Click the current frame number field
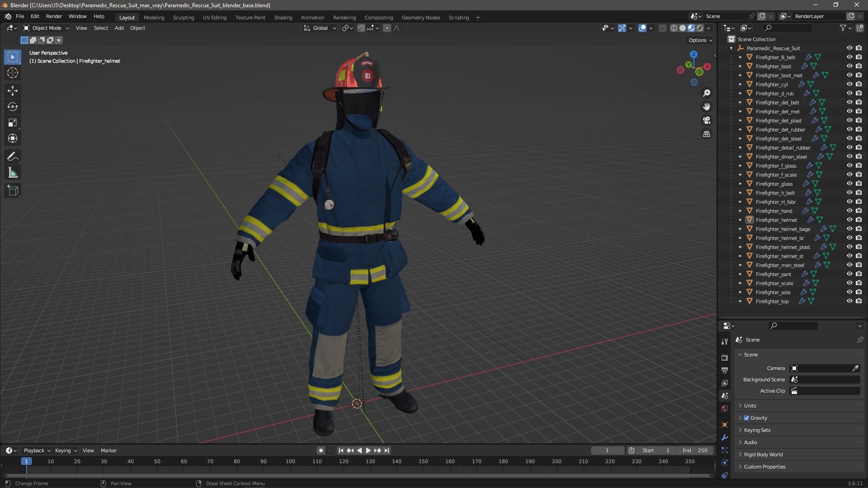 tap(607, 450)
